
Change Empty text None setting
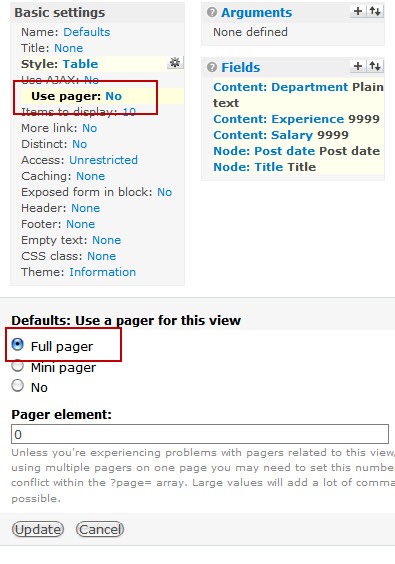click(x=106, y=240)
